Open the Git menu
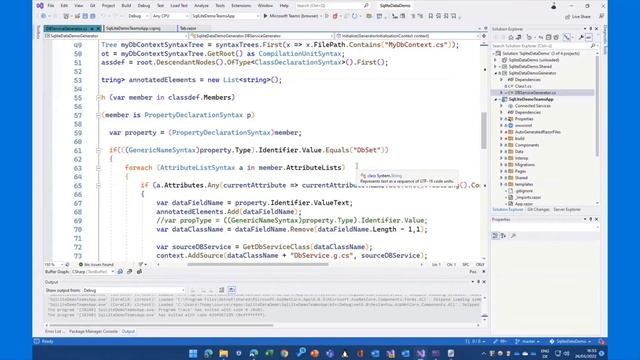640x360 pixels. point(93,6)
